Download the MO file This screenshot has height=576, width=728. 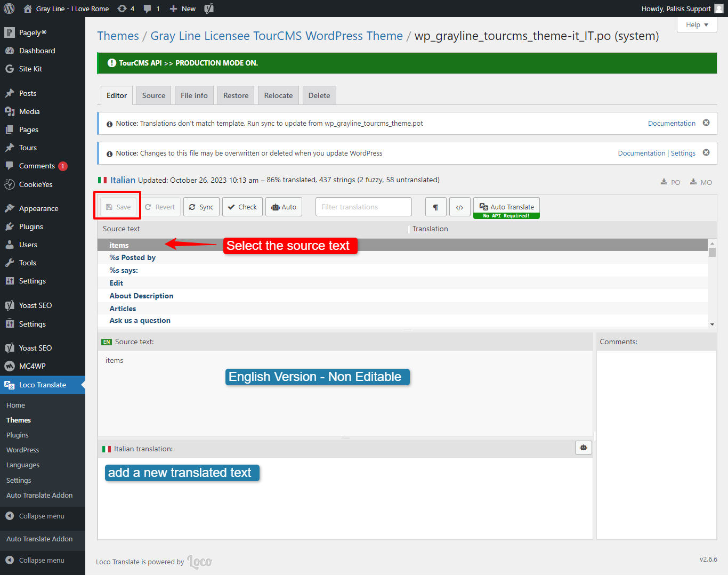coord(701,182)
